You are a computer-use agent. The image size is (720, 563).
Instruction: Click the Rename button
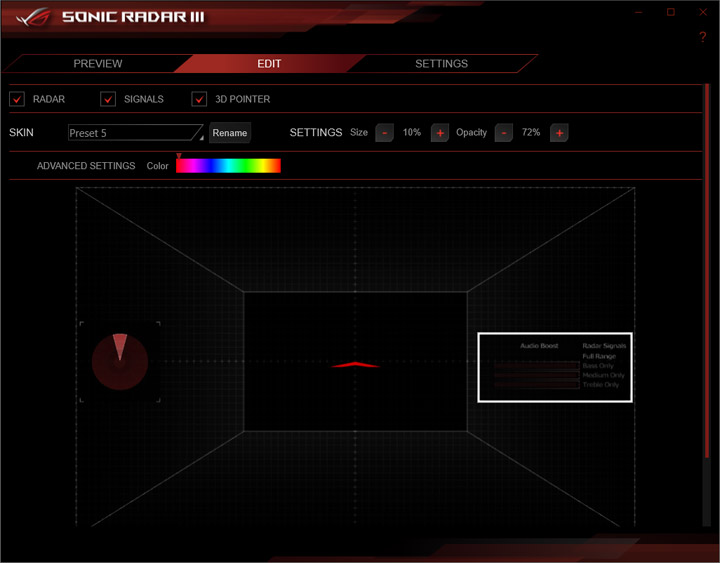tap(230, 133)
